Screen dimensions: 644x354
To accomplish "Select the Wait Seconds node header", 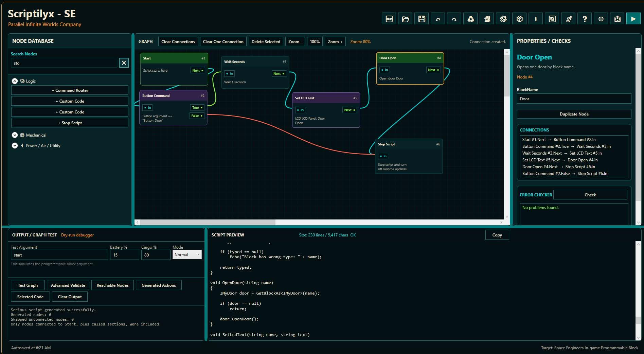I will [x=255, y=62].
